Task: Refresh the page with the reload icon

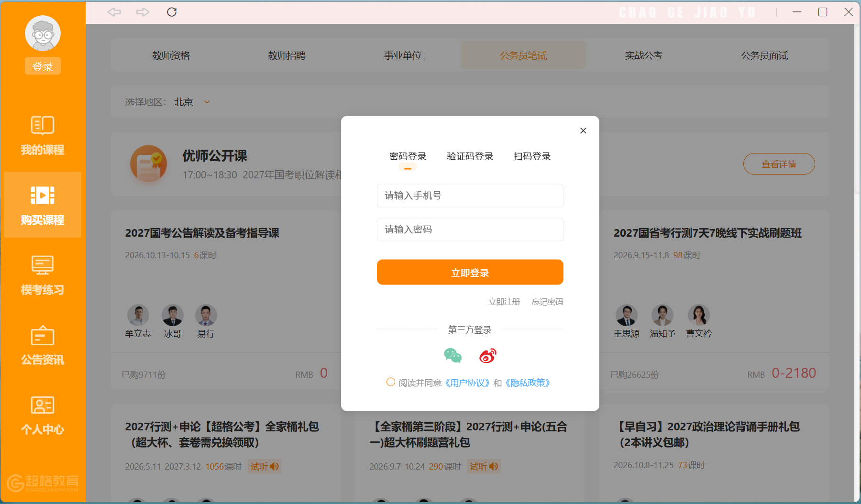Action: pyautogui.click(x=172, y=12)
